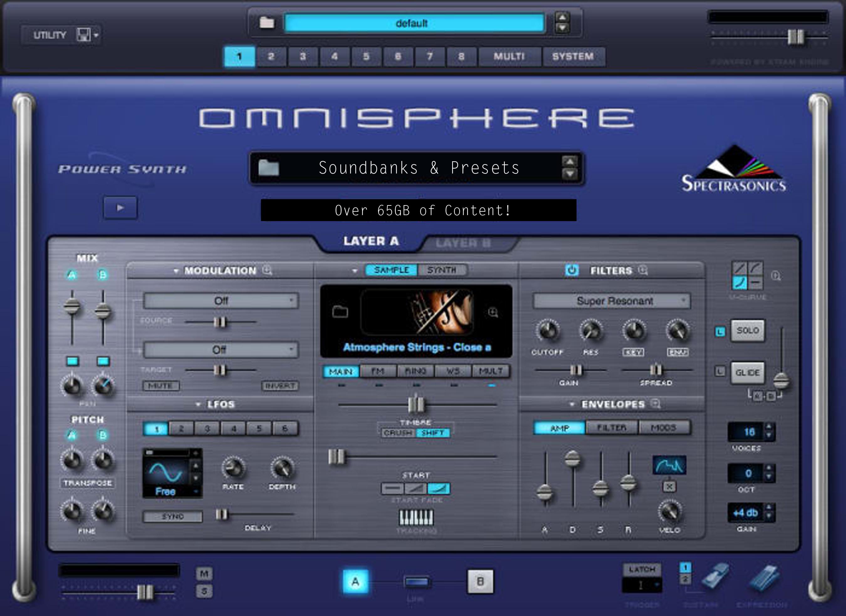846x616 pixels.
Task: Enable the Mix layer A button
Action: tap(72, 275)
